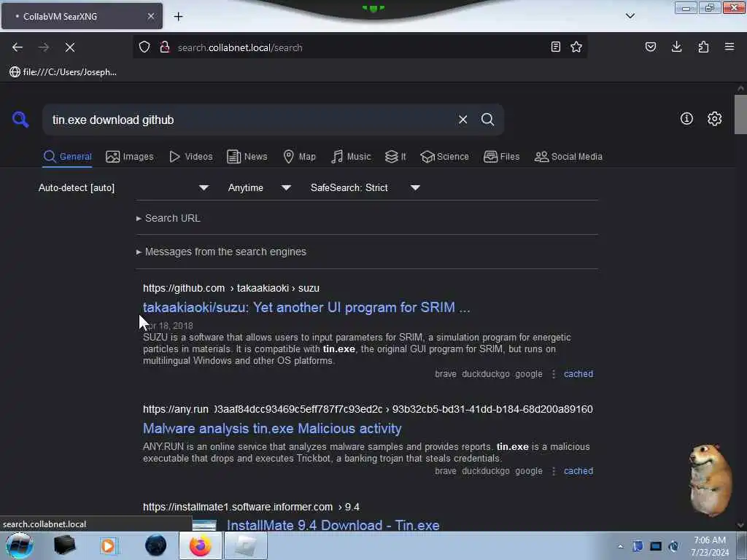Open dark globe browser taskbar icon
This screenshot has width=747, height=560.
click(155, 545)
